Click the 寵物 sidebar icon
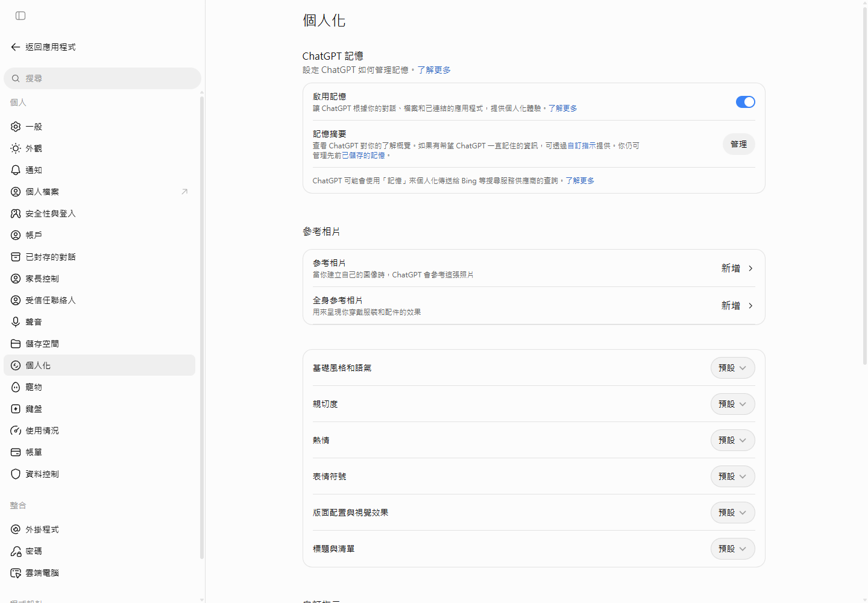Image resolution: width=868 pixels, height=603 pixels. point(16,387)
